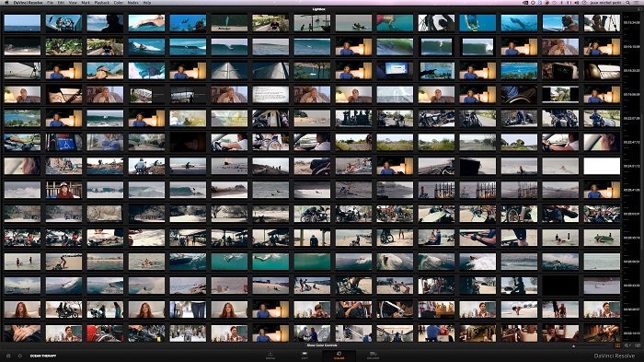The width and height of the screenshot is (644, 362).
Task: Open the Apple menu
Action: pos(6,3)
